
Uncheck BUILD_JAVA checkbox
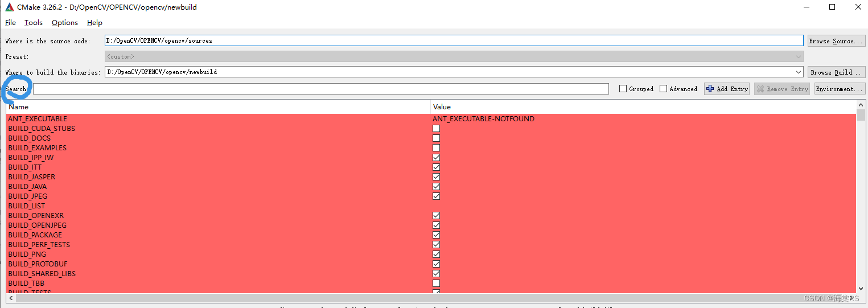[437, 187]
